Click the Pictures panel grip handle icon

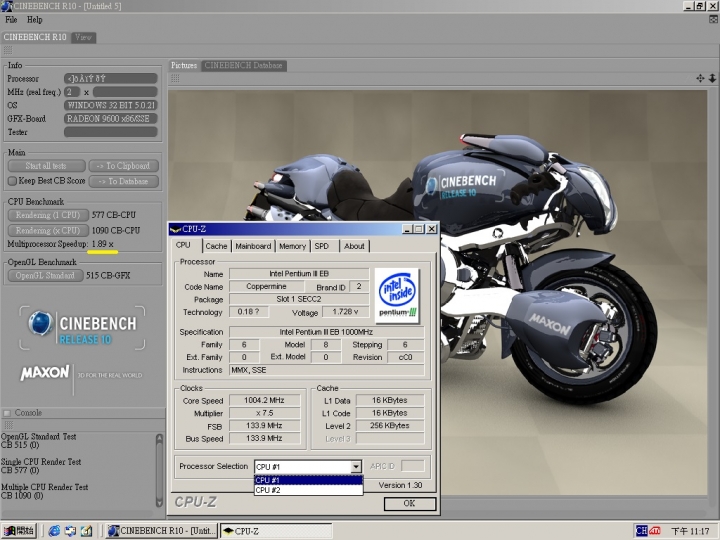[x=175, y=79]
